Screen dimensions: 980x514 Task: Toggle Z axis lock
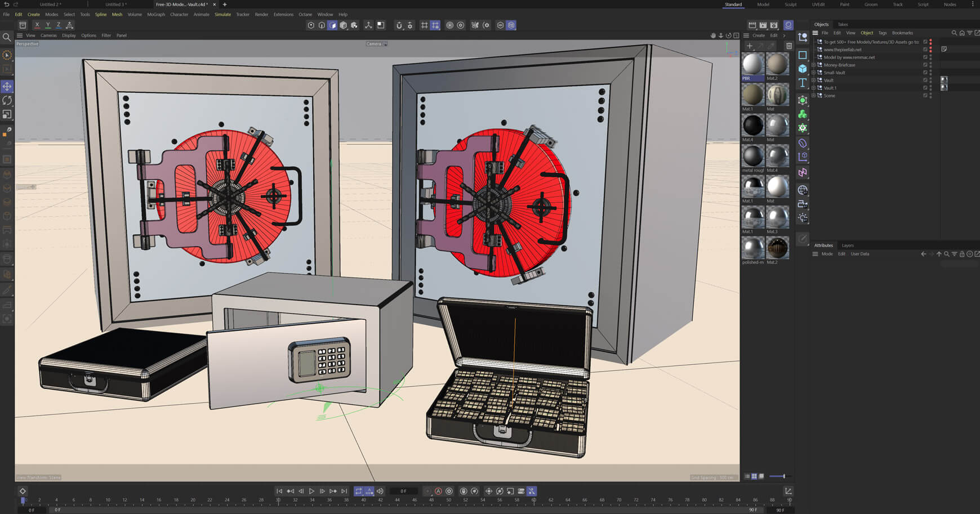tap(59, 25)
